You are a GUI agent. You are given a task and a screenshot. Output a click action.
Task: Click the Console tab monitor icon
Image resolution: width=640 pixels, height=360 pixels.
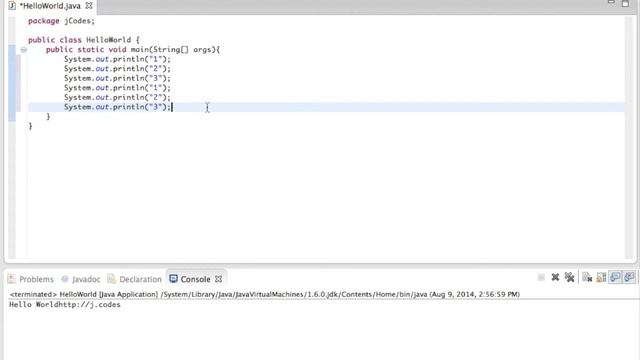point(173,279)
